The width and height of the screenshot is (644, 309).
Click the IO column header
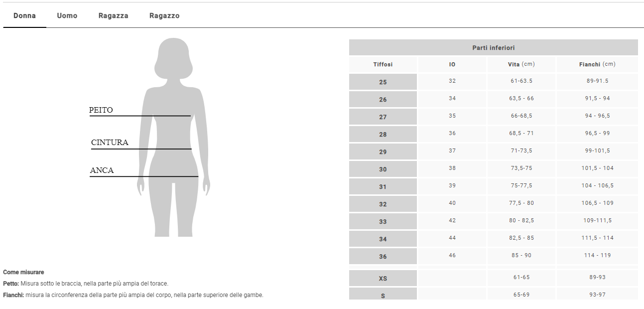pos(452,64)
